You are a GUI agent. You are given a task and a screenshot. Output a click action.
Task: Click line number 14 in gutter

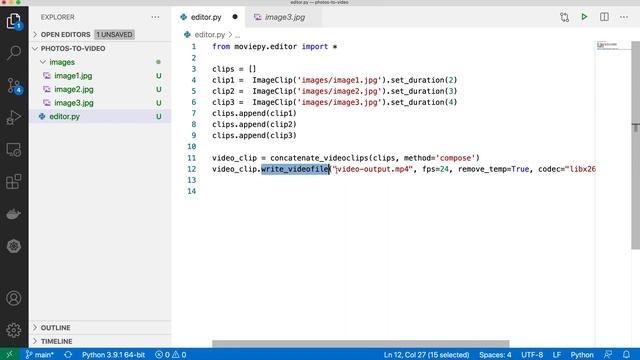[191, 191]
